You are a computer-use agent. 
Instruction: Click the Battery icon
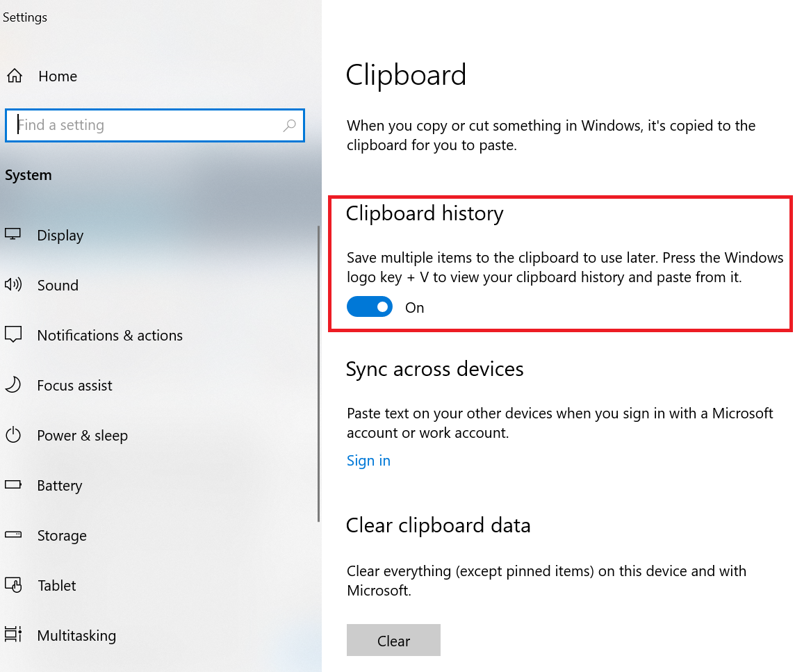coord(13,485)
